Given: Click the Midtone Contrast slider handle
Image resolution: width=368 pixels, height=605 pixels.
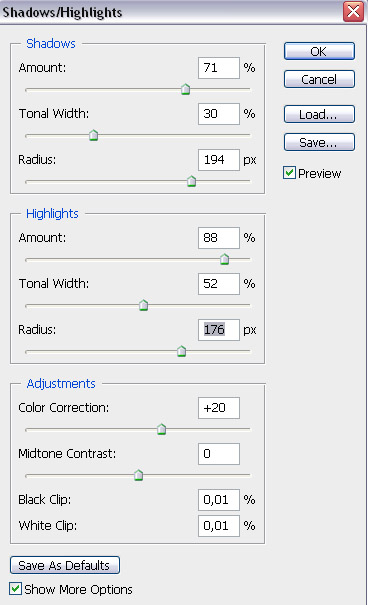Looking at the screenshot, I should pos(138,475).
